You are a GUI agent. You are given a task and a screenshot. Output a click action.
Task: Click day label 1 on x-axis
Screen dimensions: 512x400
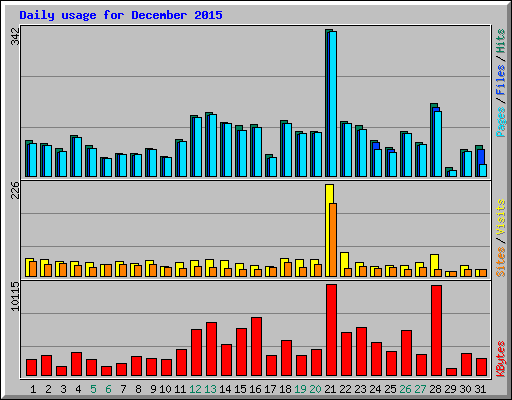[33, 389]
